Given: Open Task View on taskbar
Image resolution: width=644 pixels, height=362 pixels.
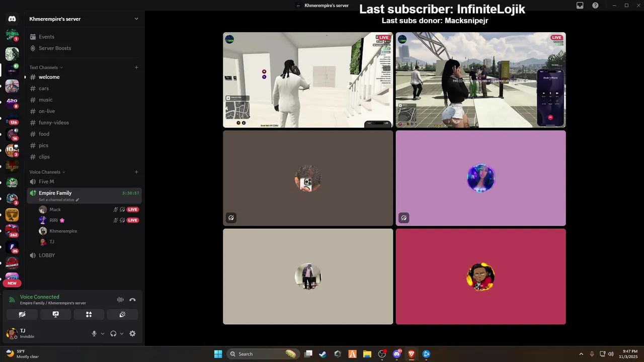Looking at the screenshot, I should coord(308,354).
